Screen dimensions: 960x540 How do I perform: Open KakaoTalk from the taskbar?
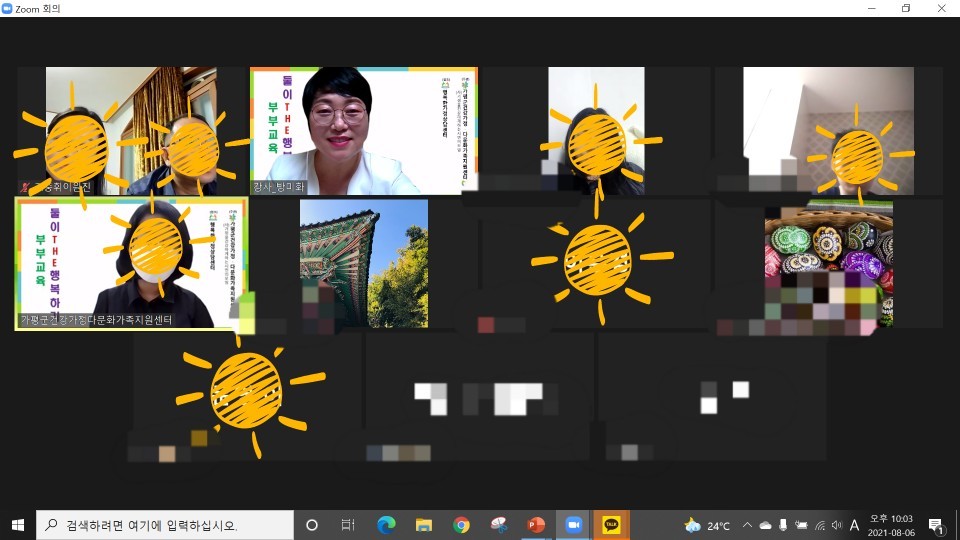pyautogui.click(x=611, y=525)
